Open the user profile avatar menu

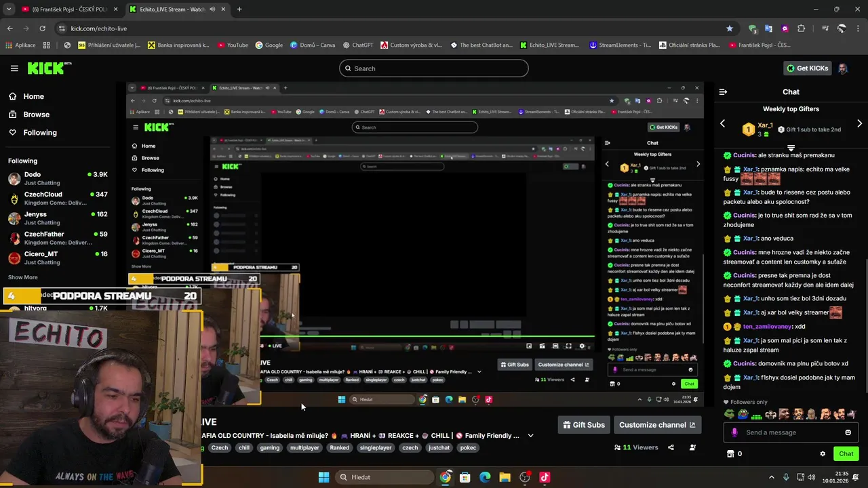pyautogui.click(x=842, y=68)
